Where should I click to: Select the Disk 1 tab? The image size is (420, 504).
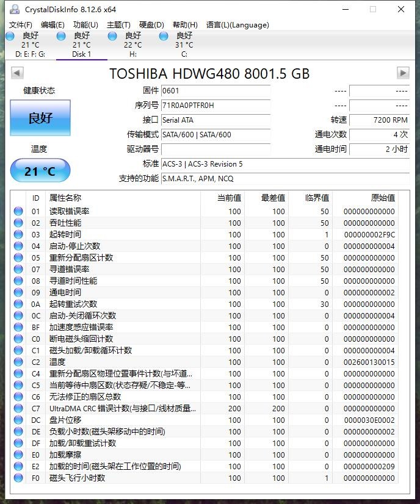click(82, 45)
